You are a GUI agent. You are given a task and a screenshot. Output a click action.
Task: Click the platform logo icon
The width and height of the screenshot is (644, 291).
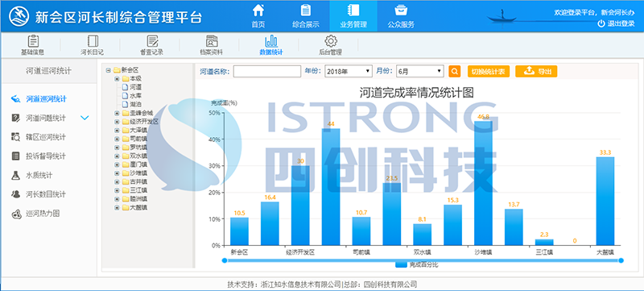tap(19, 16)
